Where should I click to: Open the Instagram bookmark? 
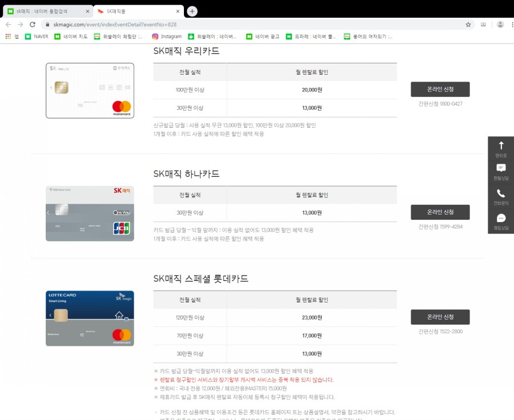coord(167,37)
